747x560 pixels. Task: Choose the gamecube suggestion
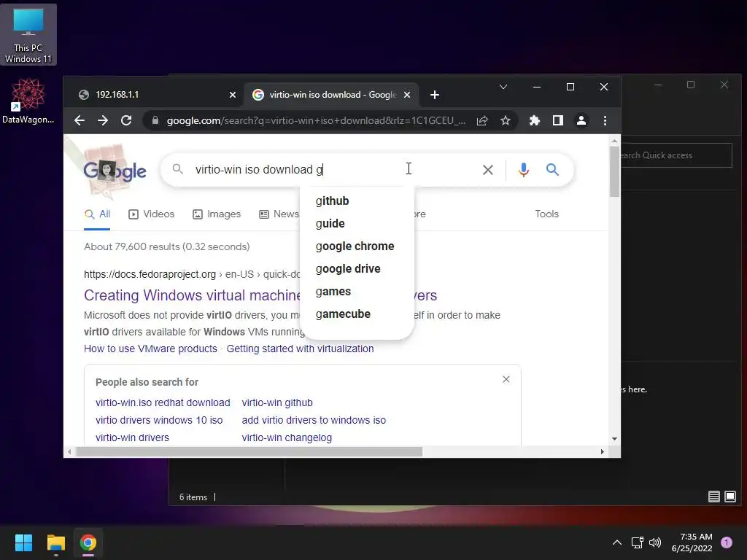(x=357, y=314)
